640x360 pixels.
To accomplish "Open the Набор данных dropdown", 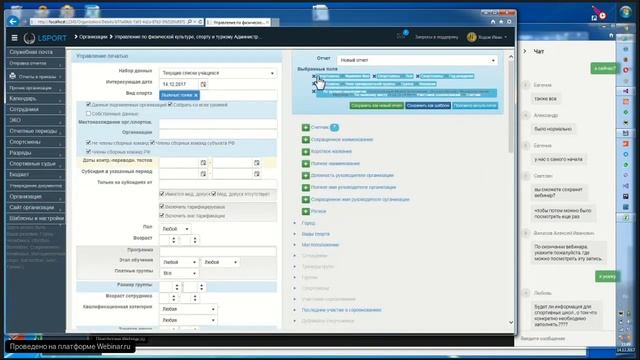I will [x=218, y=73].
